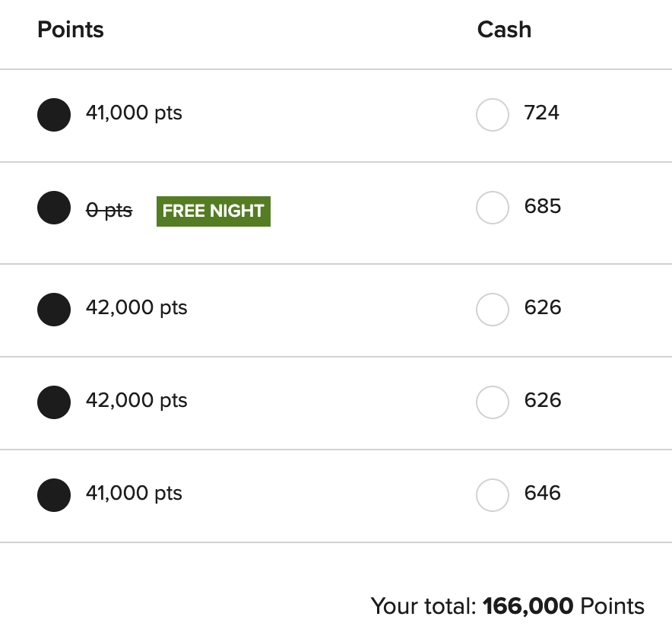The height and width of the screenshot is (642, 672).
Task: Pick the 646 cash radio option
Action: pos(492,495)
